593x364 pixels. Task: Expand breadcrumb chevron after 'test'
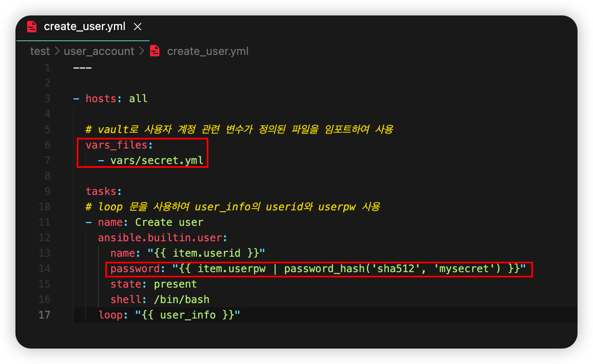pos(57,51)
